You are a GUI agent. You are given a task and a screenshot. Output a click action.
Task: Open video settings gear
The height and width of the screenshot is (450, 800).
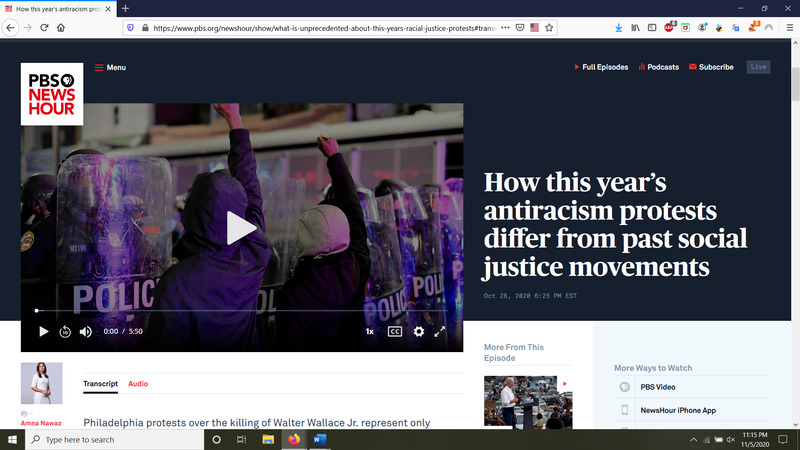coord(419,332)
